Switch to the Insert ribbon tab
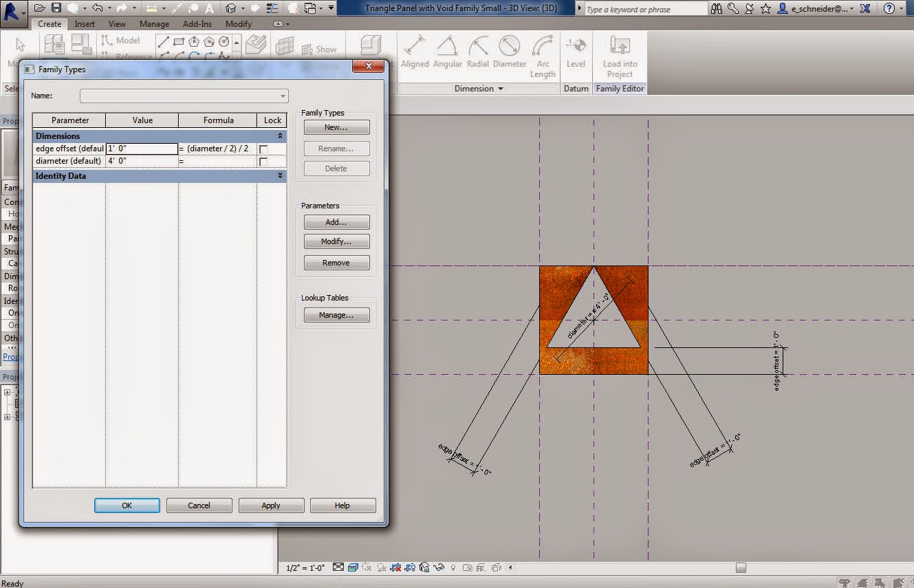The height and width of the screenshot is (588, 914). [x=85, y=23]
